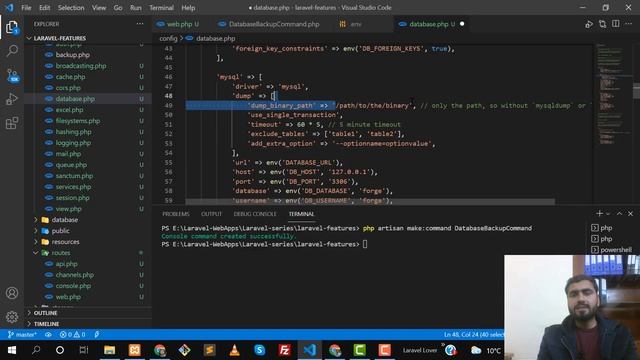
Task: Open Windows Start menu
Action: (x=12, y=350)
